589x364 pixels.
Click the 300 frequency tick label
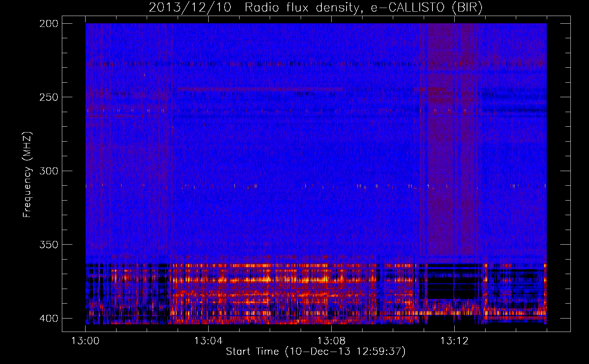click(x=48, y=171)
